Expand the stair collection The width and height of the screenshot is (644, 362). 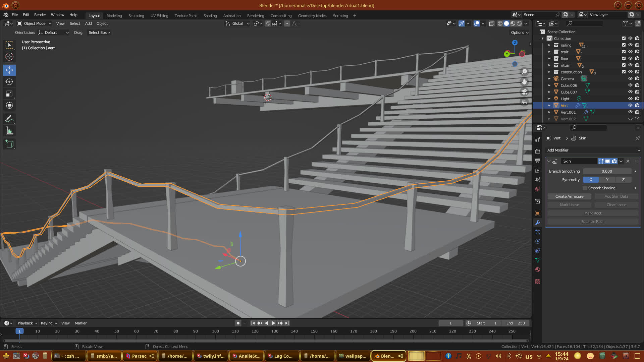549,52
